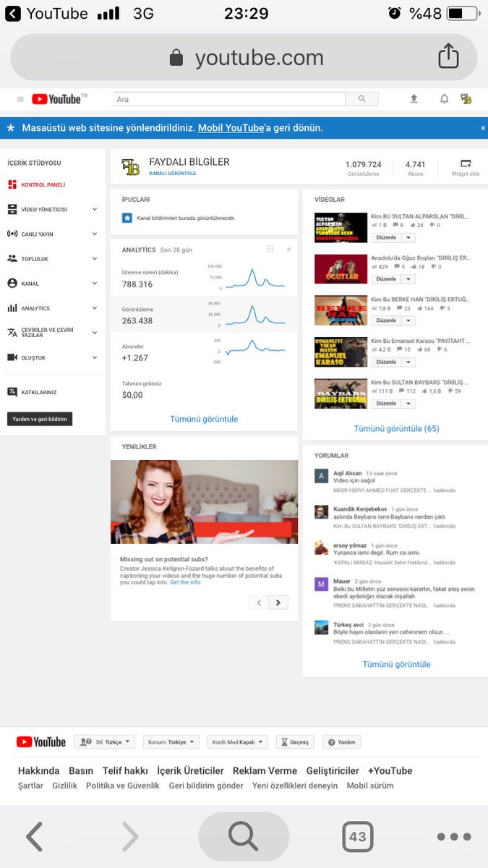Tap the Safari search magnifier button
Viewport: 488px width, 868px height.
[x=244, y=837]
